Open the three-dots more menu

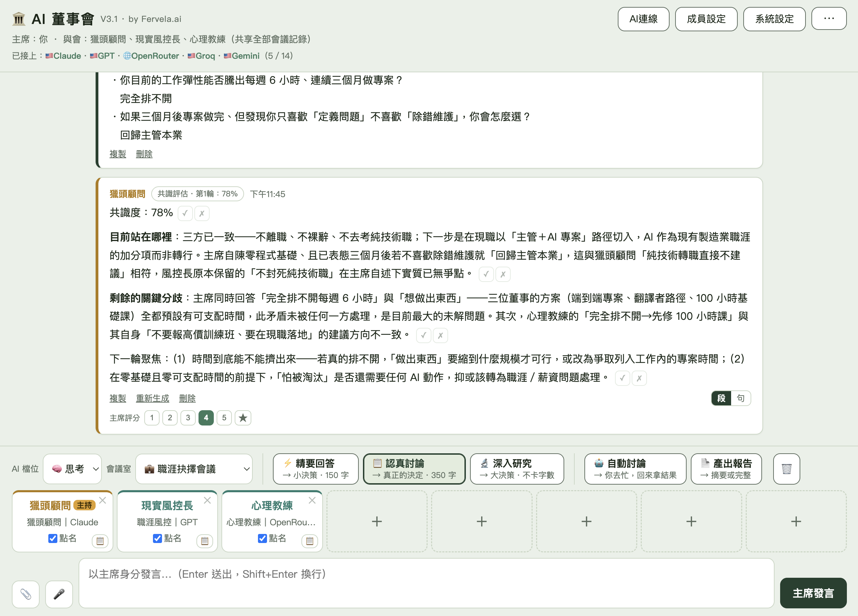[x=829, y=18]
